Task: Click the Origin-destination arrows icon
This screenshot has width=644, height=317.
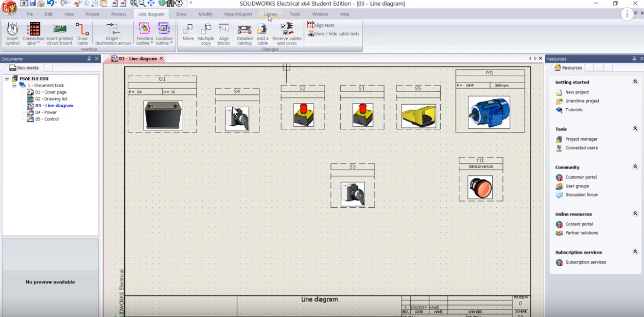Action: pos(114,34)
